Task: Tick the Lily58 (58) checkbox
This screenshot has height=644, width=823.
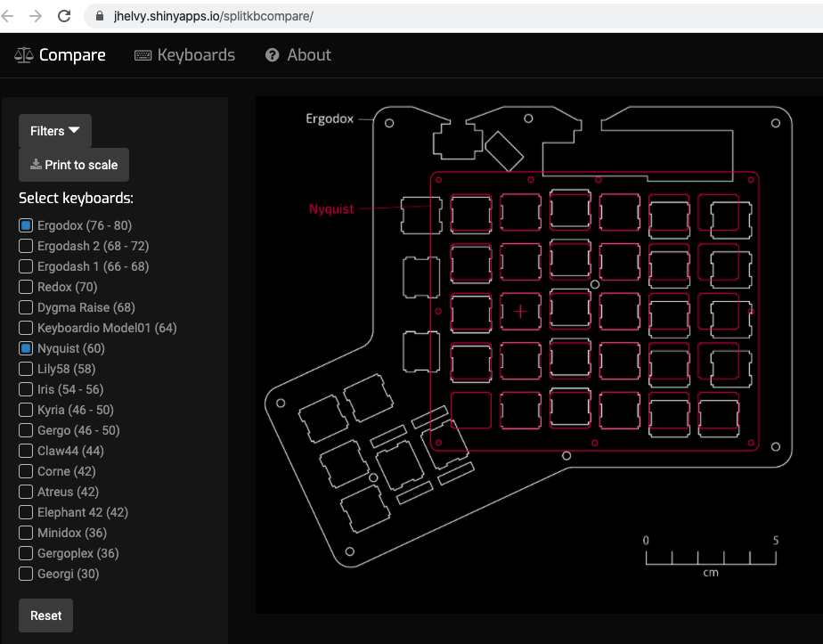Action: (x=26, y=369)
